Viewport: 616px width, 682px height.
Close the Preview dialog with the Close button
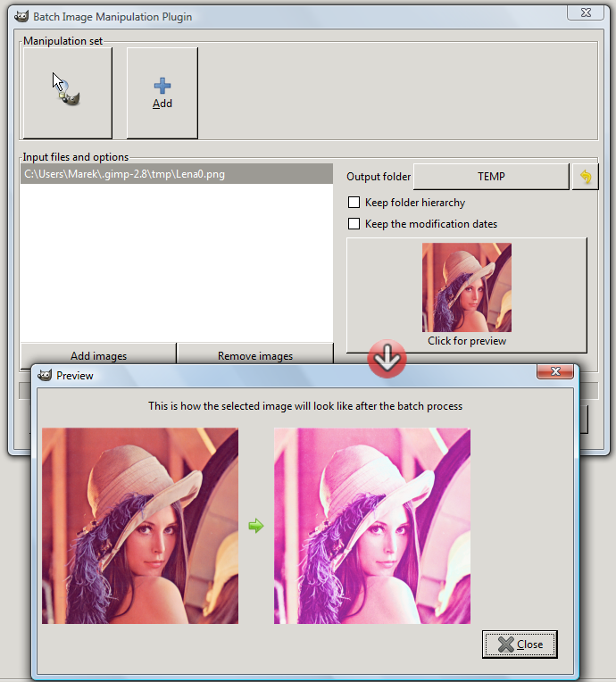click(520, 645)
